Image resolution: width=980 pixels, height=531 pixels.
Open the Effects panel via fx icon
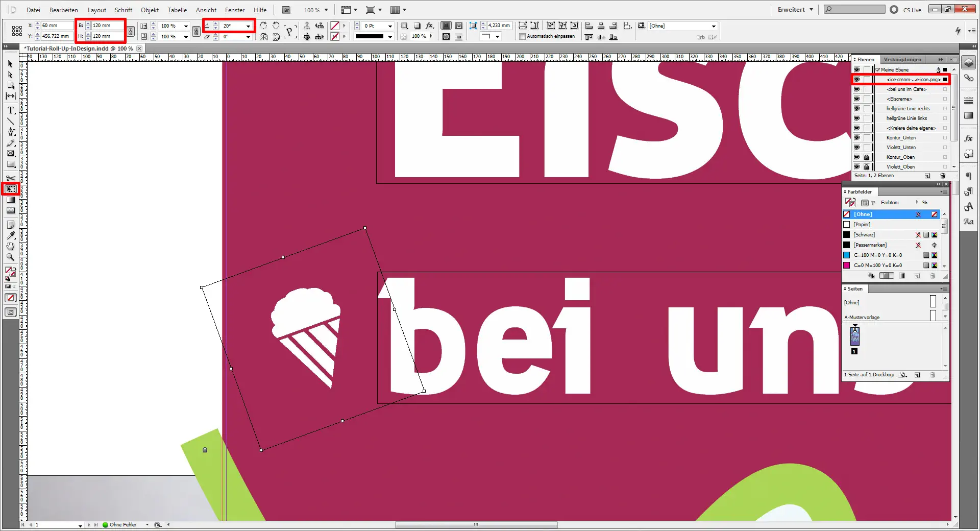pos(968,137)
